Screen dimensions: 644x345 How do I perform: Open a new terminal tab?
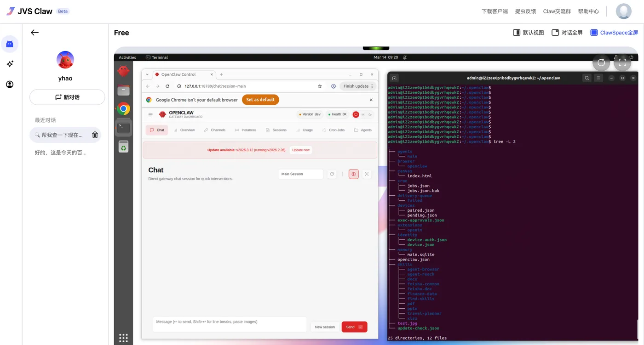tap(394, 78)
